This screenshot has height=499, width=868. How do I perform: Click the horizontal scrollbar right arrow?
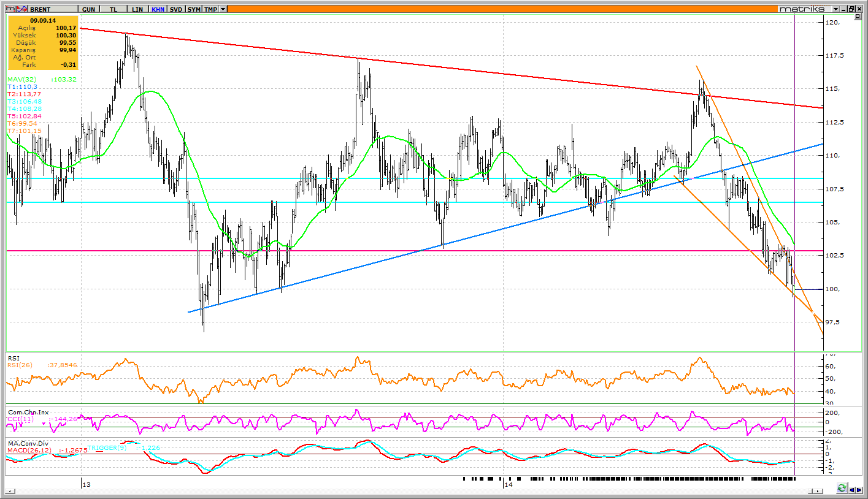click(818, 491)
